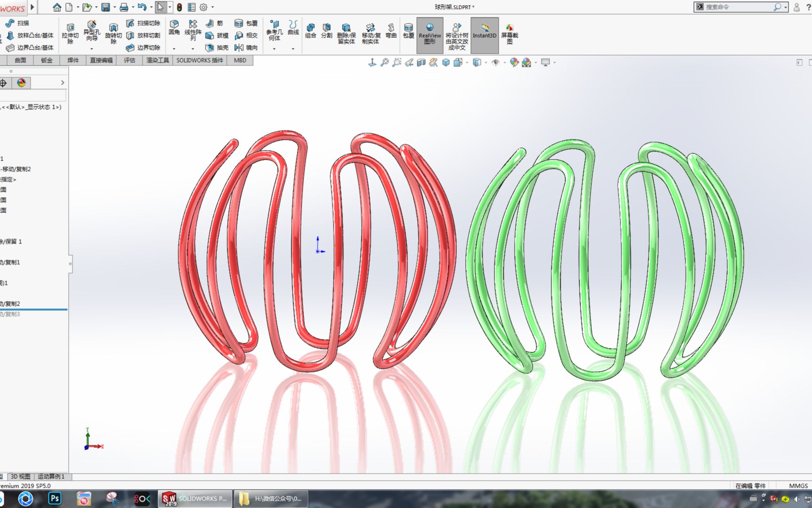Undo the last action
This screenshot has width=812, height=508.
(142, 7)
